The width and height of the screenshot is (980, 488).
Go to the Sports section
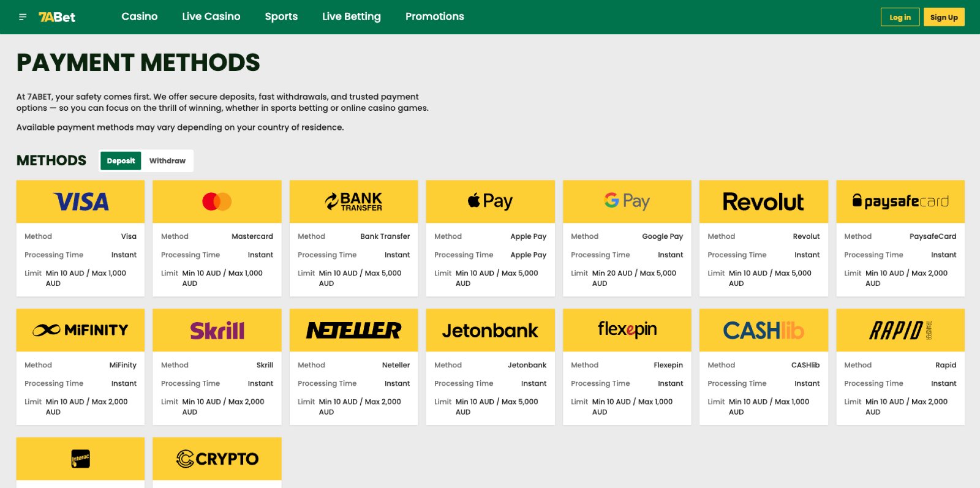(x=281, y=17)
